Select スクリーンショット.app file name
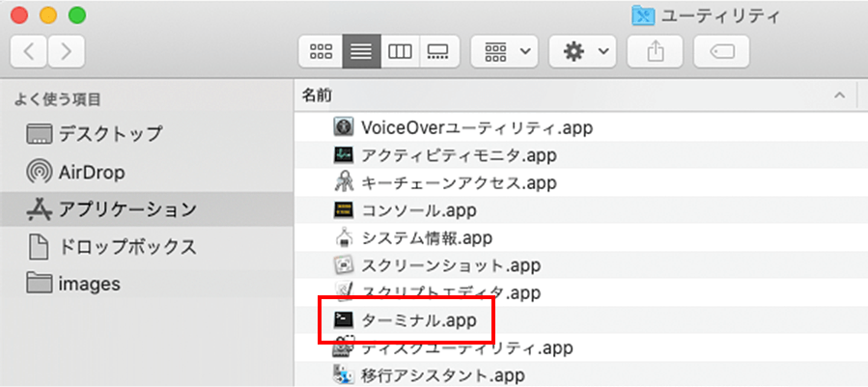868x387 pixels. click(x=451, y=264)
